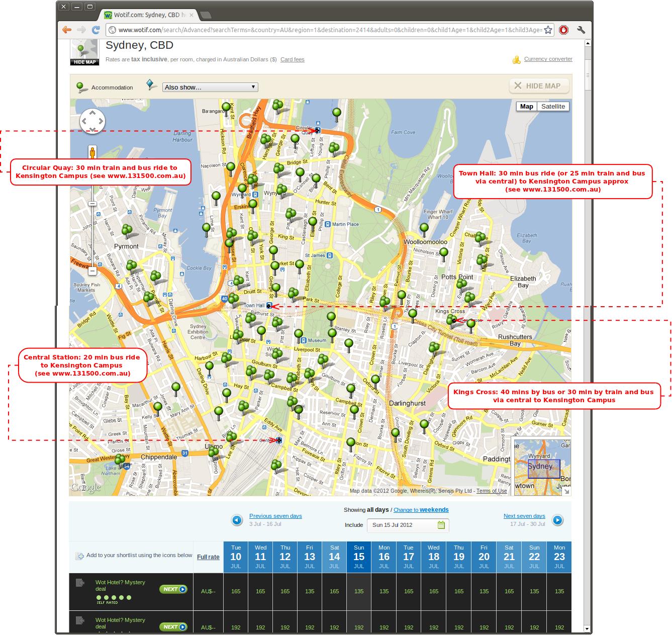Click the Sat 21 Jul column header
Image resolution: width=672 pixels, height=635 pixels.
509,557
